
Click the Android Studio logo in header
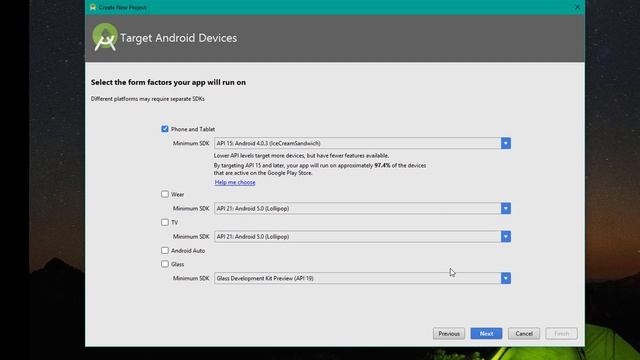point(105,37)
